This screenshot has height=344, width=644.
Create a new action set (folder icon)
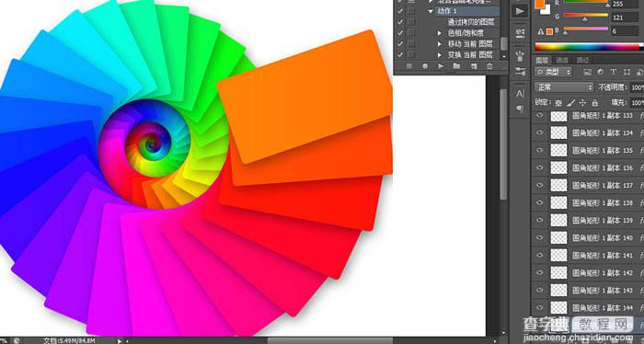pos(456,65)
